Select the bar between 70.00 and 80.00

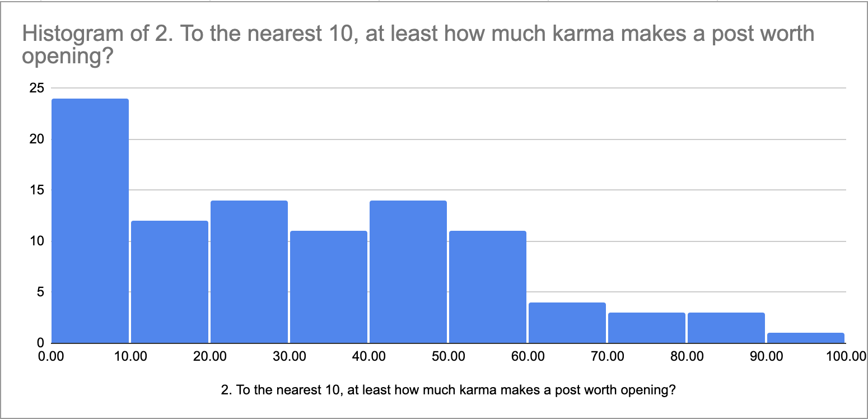[647, 328]
